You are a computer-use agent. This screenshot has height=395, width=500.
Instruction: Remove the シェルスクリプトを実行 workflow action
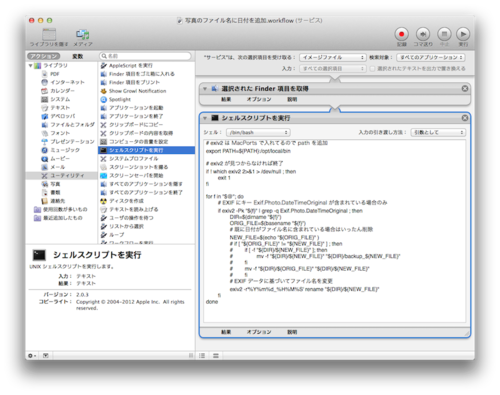pyautogui.click(x=465, y=118)
